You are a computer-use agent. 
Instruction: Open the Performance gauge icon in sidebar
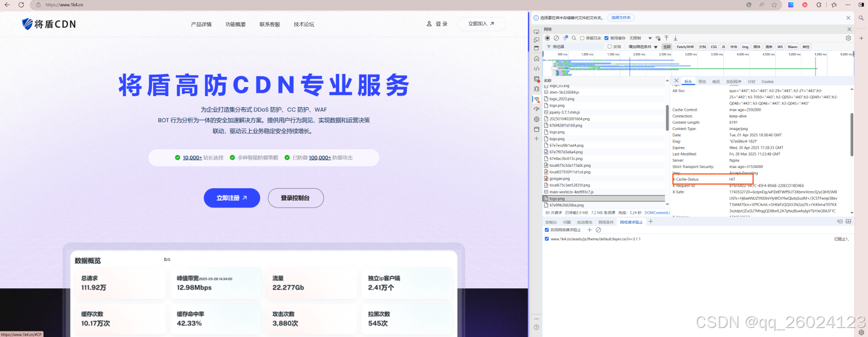pos(536,109)
